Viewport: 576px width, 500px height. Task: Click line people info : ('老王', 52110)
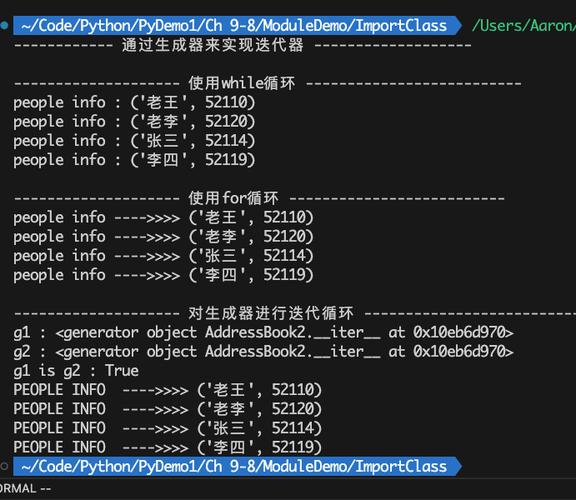tap(134, 102)
